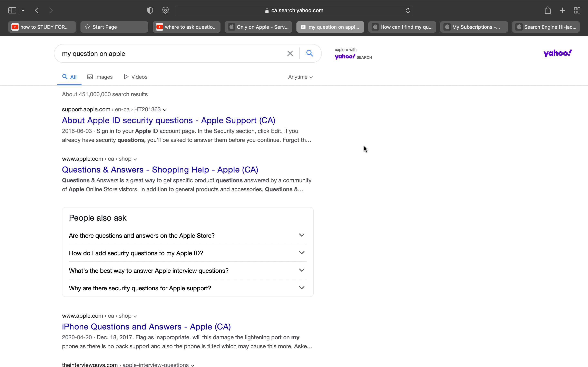Click into the Yahoo search input field
588x367 pixels.
(170, 54)
